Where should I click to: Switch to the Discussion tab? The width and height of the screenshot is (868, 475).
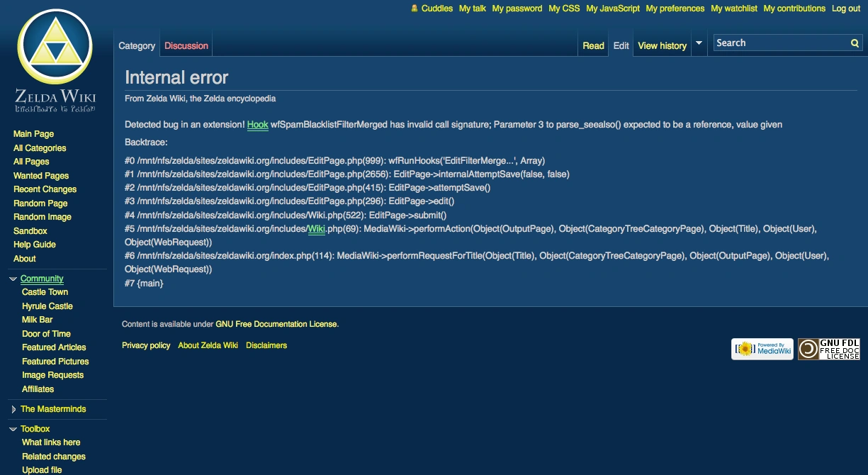pos(186,46)
